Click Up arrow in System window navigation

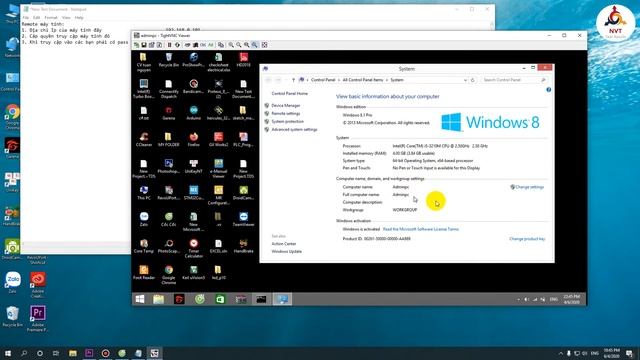coord(293,80)
